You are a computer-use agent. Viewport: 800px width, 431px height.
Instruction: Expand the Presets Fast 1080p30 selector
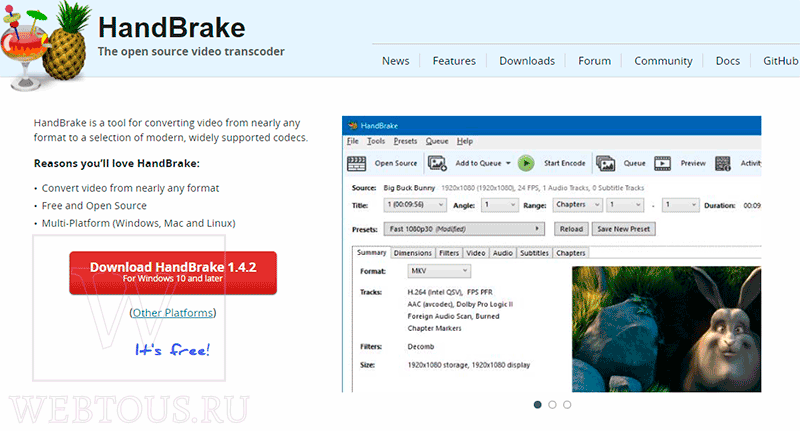(x=464, y=229)
